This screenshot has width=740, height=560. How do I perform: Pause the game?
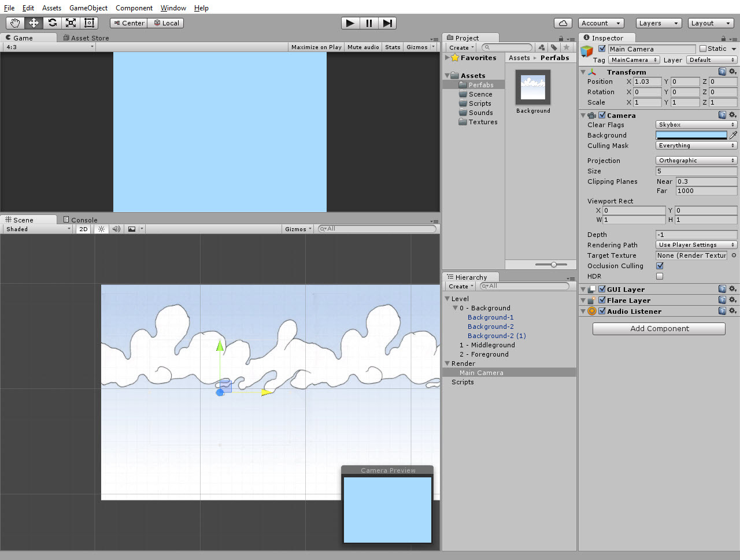pyautogui.click(x=368, y=23)
